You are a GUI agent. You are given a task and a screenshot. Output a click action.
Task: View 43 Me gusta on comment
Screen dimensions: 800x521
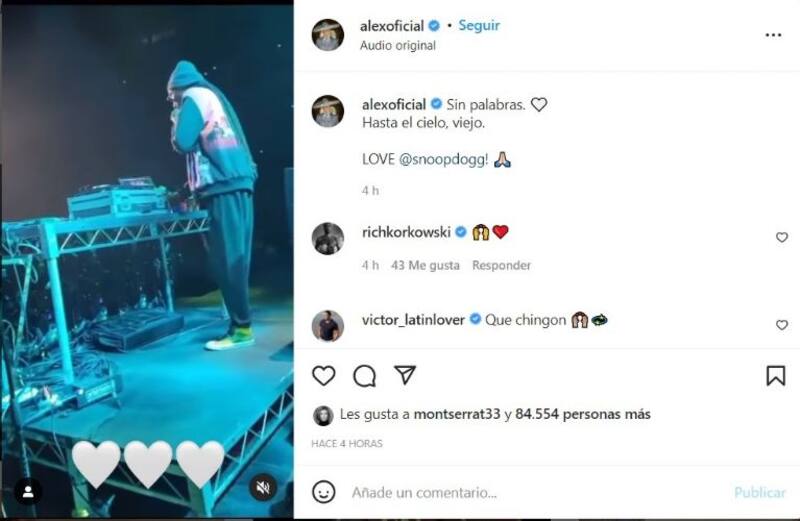coord(425,265)
